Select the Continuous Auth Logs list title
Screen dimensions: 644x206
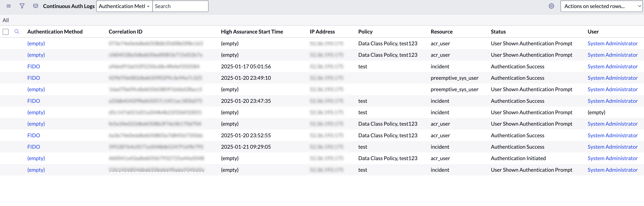pyautogui.click(x=69, y=6)
